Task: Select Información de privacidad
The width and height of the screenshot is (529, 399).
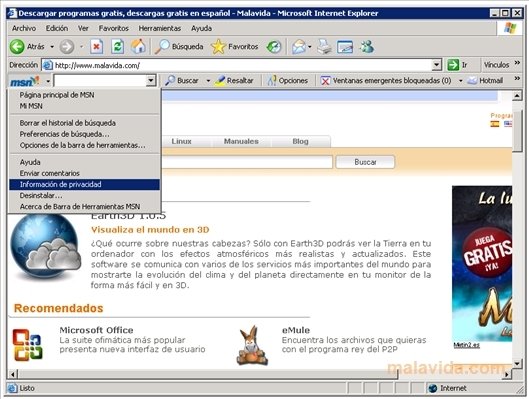Action: (84, 184)
